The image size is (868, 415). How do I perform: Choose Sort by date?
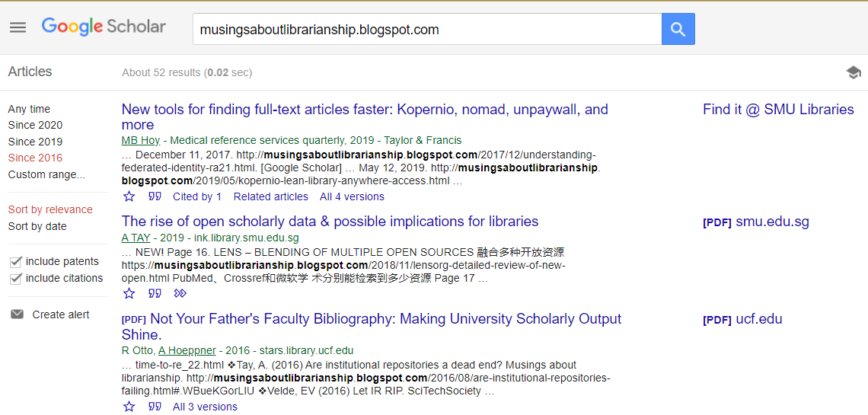37,226
